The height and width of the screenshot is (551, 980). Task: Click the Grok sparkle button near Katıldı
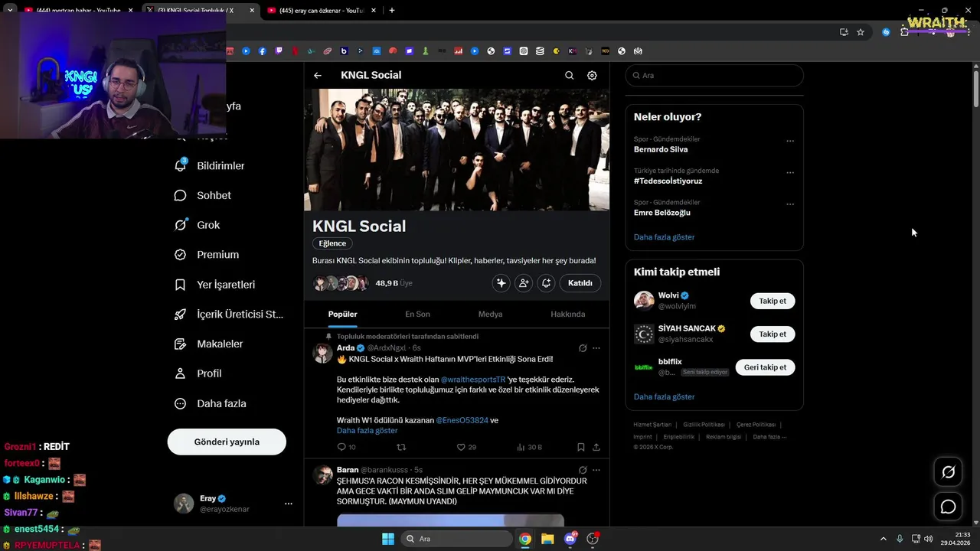click(x=501, y=283)
